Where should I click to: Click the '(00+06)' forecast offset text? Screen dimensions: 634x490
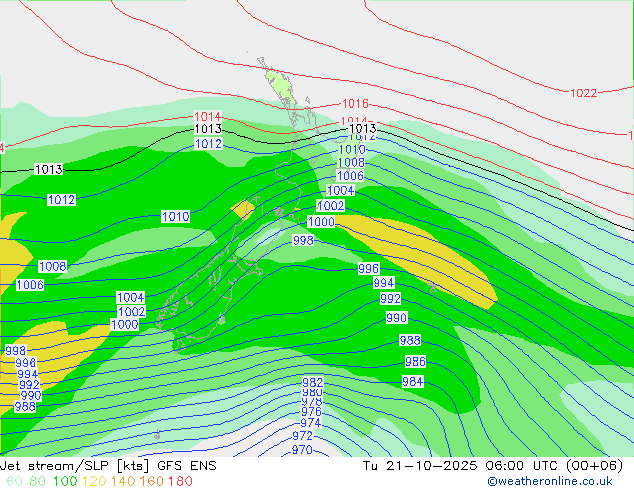click(594, 466)
